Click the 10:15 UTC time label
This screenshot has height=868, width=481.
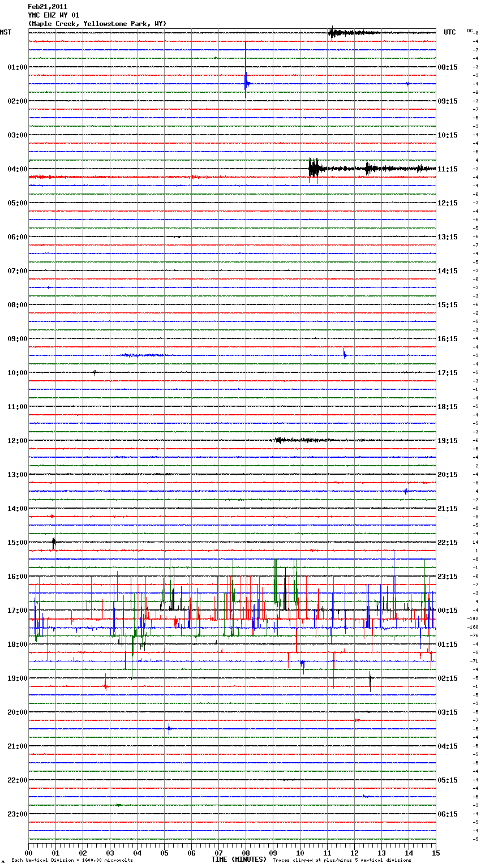tap(448, 135)
